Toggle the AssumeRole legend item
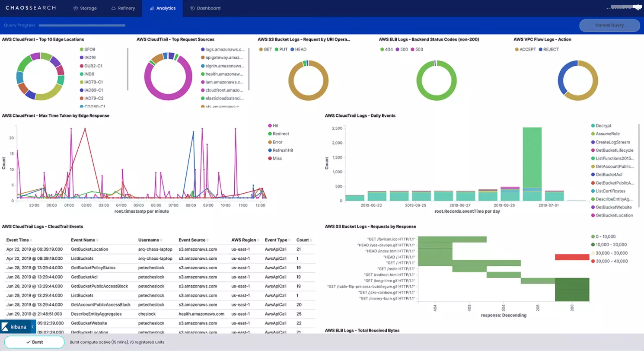The width and height of the screenshot is (644, 351). click(605, 134)
